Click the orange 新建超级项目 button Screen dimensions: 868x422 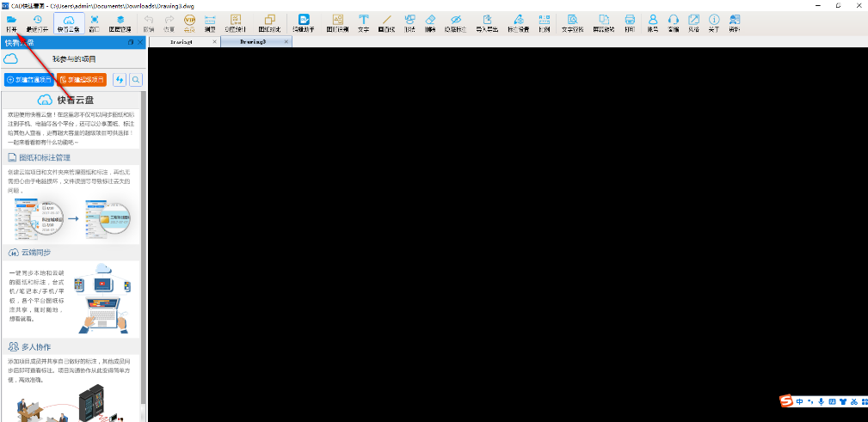81,80
